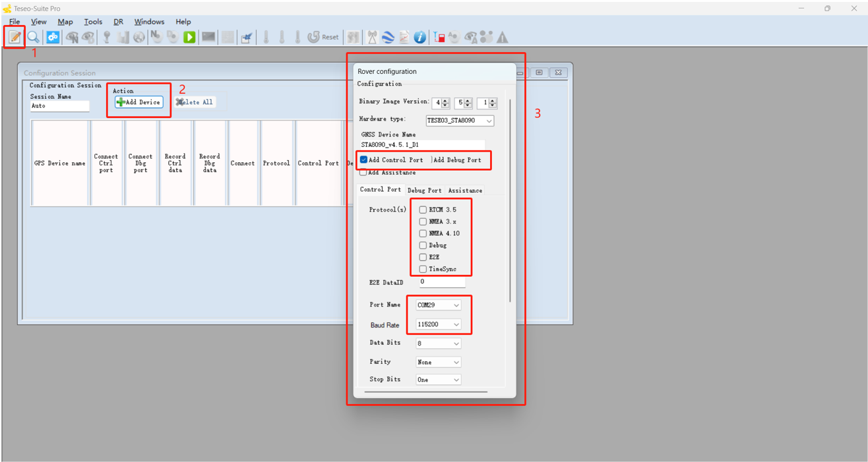Click the green play button in toolbar
This screenshot has height=462, width=868.
coord(189,38)
